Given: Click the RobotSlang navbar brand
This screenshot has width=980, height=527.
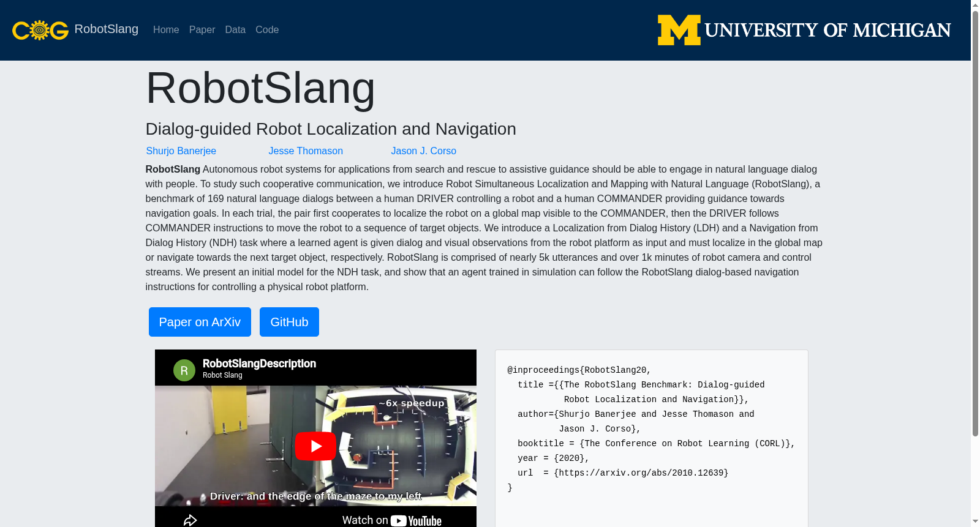Looking at the screenshot, I should tap(107, 29).
